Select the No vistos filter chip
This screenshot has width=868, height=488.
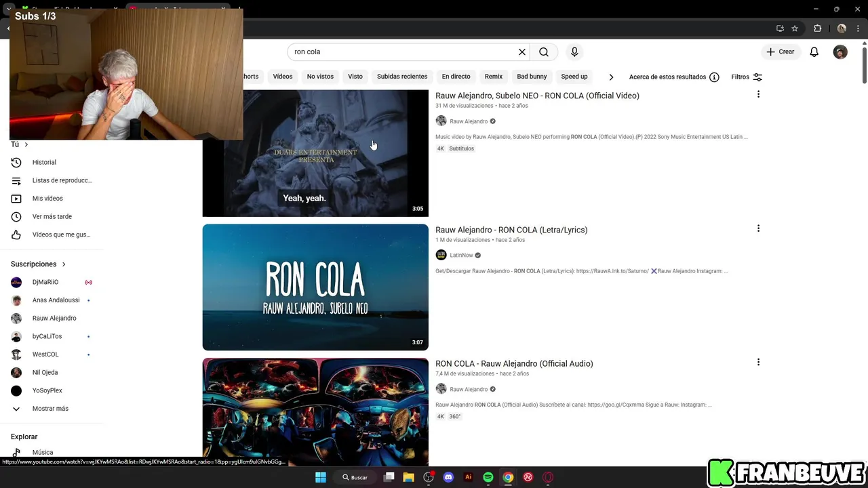click(320, 77)
